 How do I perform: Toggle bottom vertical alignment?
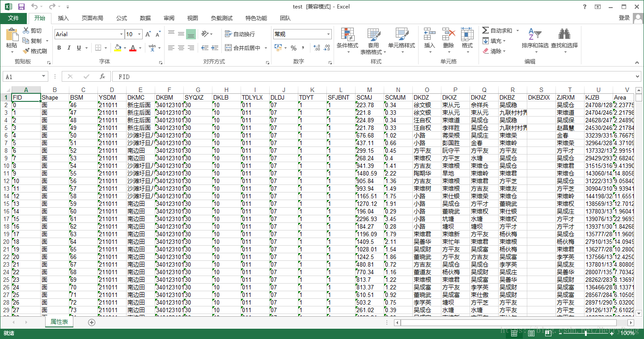(x=191, y=34)
